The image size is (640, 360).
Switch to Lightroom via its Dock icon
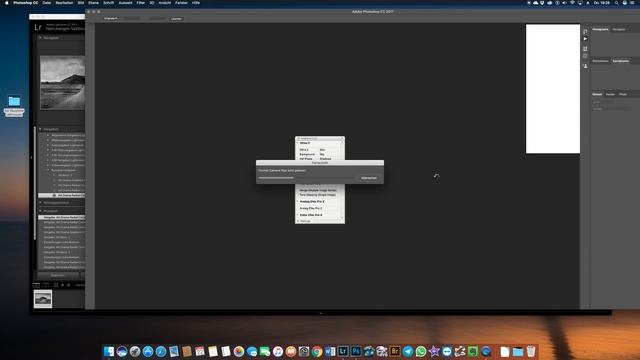coord(343,351)
